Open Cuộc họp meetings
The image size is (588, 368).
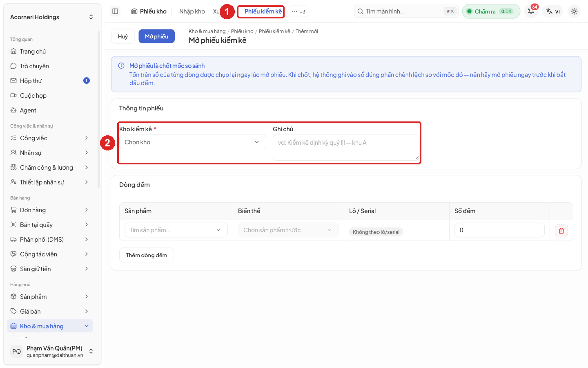click(x=50, y=96)
